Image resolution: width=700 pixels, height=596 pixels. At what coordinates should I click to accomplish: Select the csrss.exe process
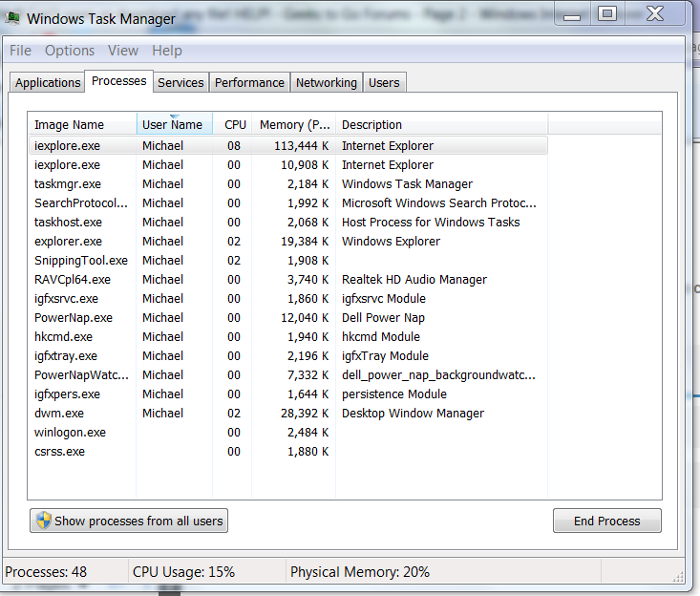288,452
